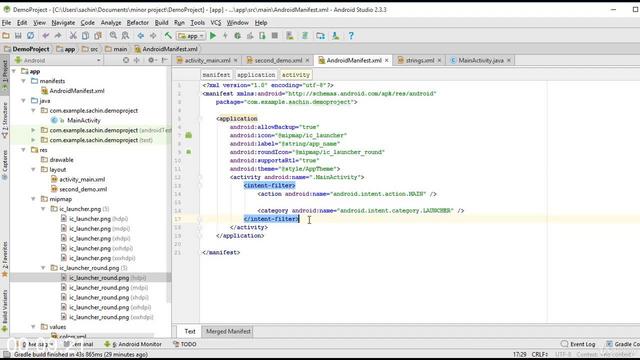Open the Refactor menu
The height and width of the screenshot is (360, 640).
[x=138, y=23]
